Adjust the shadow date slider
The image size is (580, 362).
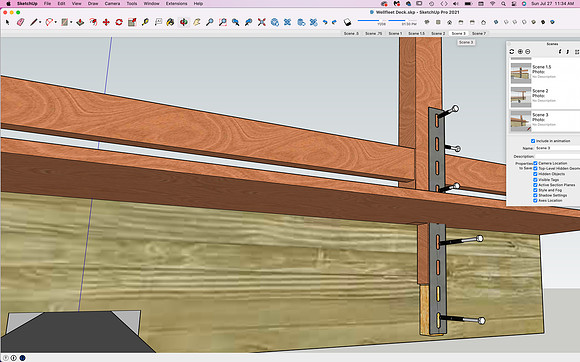click(x=371, y=20)
